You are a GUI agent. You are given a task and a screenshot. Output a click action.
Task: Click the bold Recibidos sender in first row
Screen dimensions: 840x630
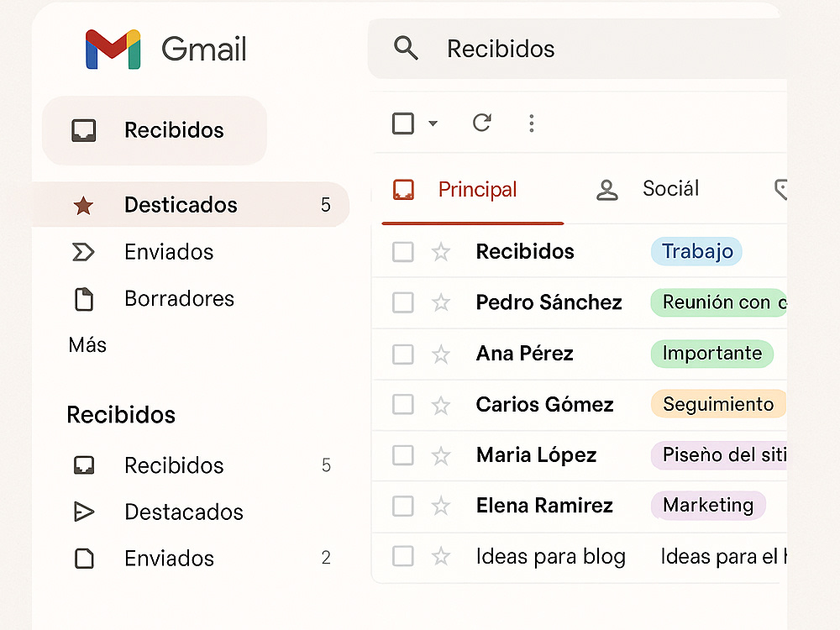tap(525, 251)
